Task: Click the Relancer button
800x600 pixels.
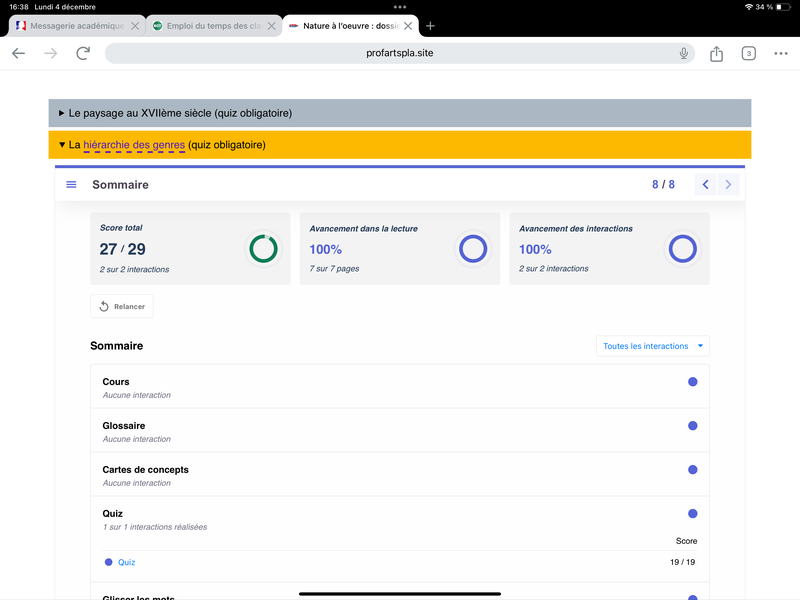Action: tap(122, 307)
